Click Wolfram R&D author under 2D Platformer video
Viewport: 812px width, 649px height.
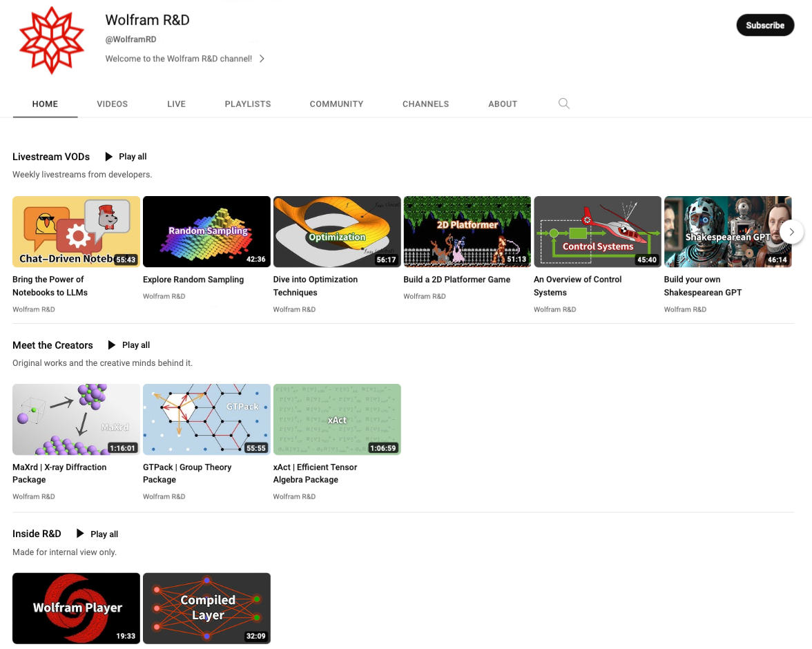coord(425,296)
